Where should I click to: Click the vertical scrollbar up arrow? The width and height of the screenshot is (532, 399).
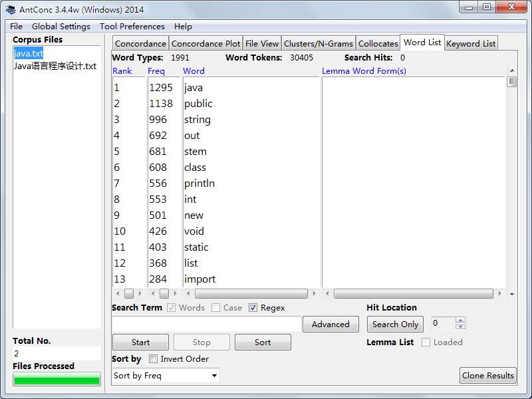coord(512,70)
